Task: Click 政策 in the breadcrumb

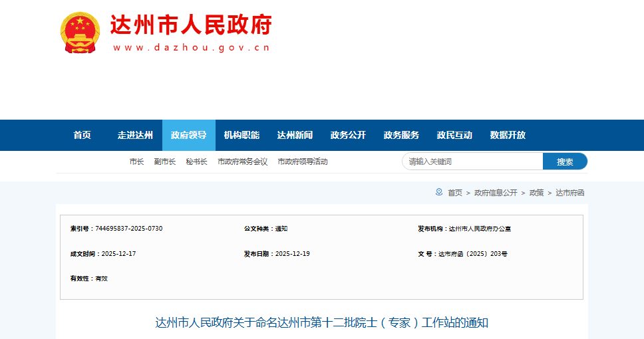Action: pyautogui.click(x=536, y=193)
